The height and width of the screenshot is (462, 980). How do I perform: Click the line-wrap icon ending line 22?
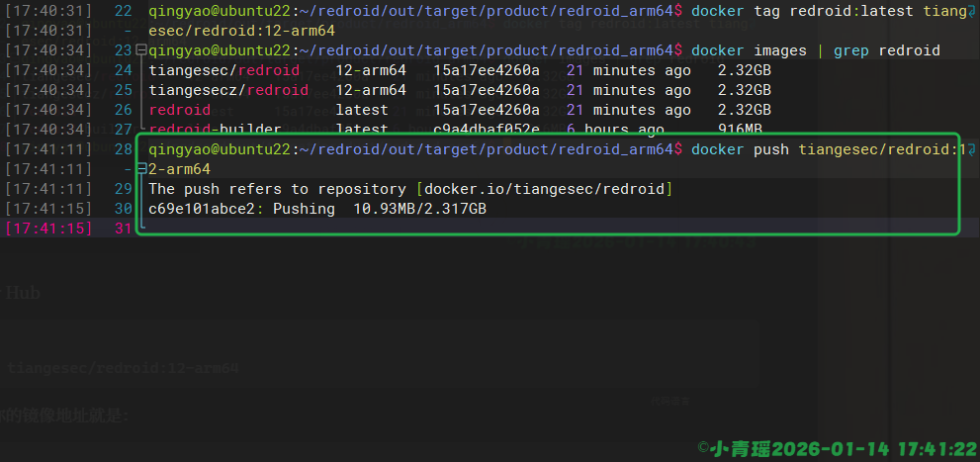(972, 11)
